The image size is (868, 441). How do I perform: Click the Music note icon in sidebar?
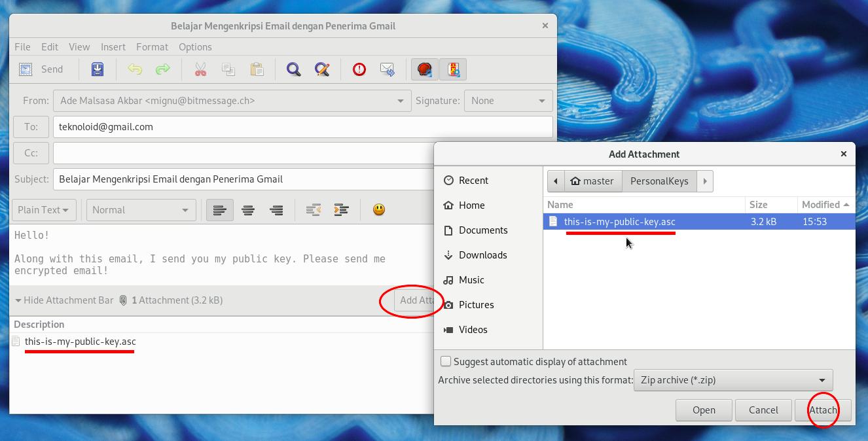click(x=448, y=280)
